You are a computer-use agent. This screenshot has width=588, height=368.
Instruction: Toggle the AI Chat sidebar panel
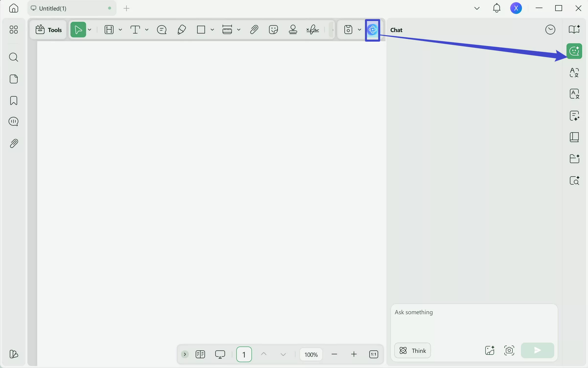(575, 51)
